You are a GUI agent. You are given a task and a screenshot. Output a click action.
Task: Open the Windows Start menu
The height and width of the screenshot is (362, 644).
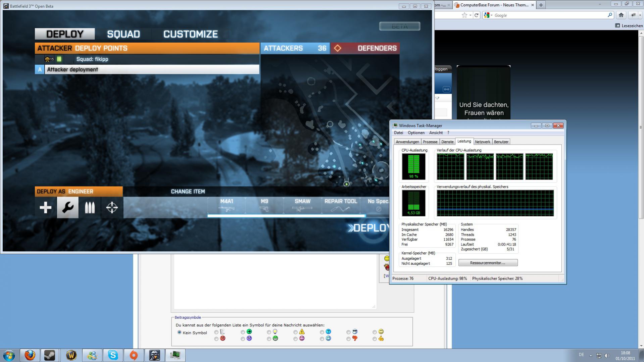pos(9,355)
